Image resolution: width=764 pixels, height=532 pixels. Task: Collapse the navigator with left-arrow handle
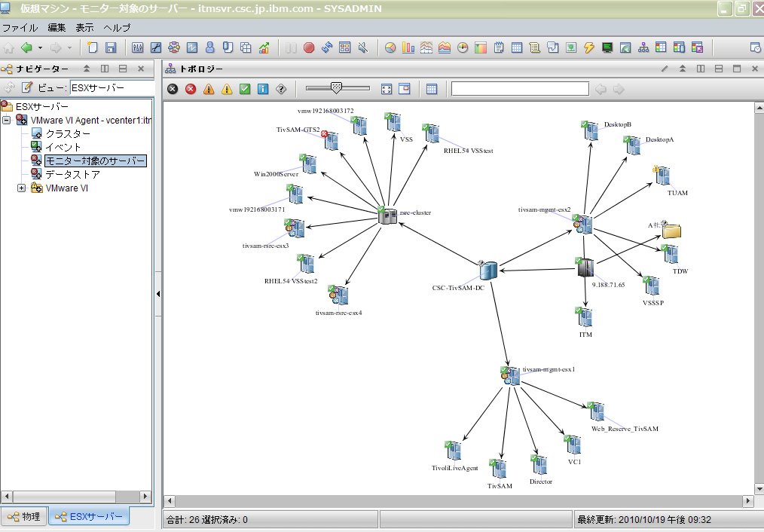(158, 294)
